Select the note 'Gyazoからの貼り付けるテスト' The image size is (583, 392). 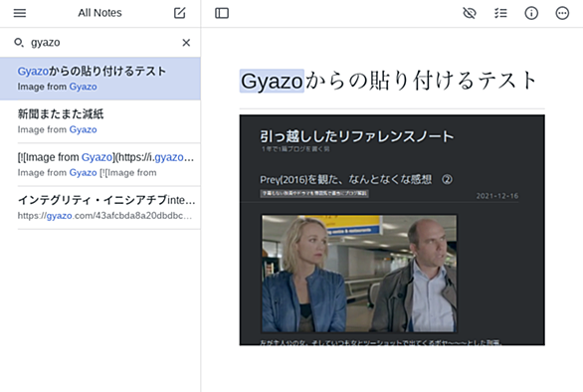click(100, 79)
